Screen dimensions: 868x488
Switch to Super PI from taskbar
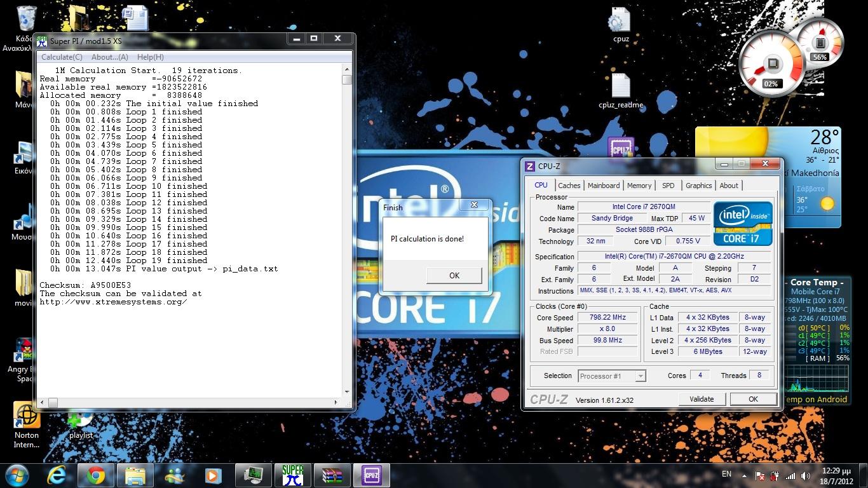[293, 475]
